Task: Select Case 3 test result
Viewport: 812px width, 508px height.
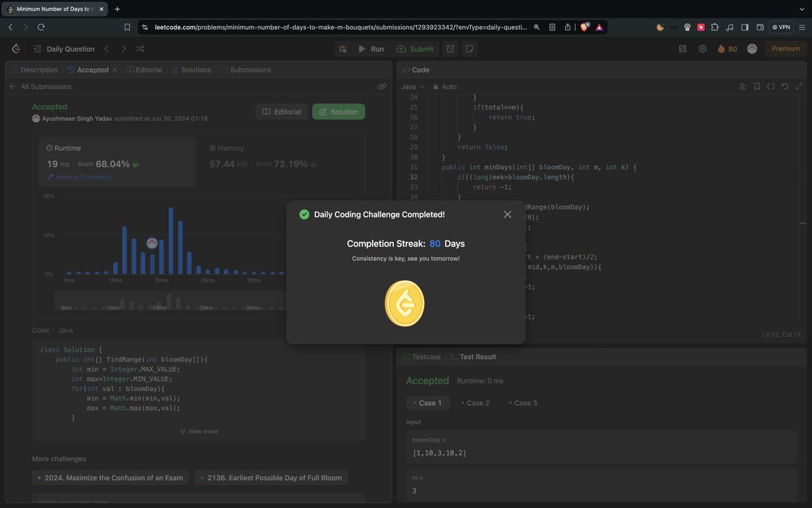Action: (522, 403)
